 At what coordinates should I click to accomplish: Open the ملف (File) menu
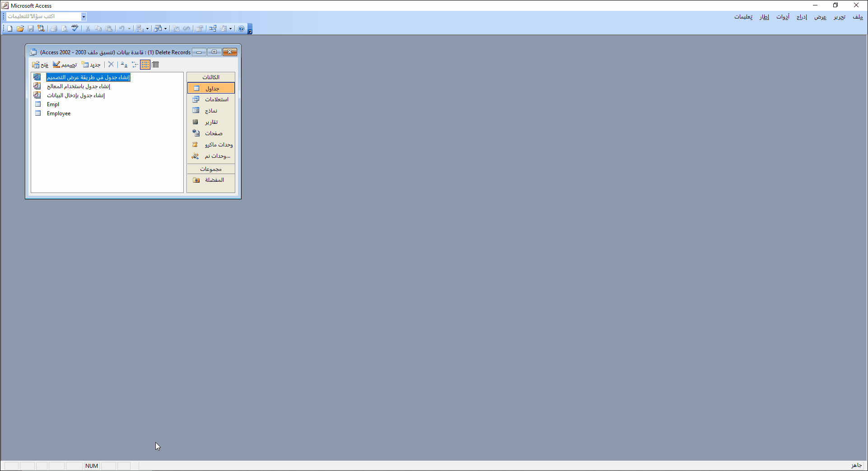tap(857, 17)
